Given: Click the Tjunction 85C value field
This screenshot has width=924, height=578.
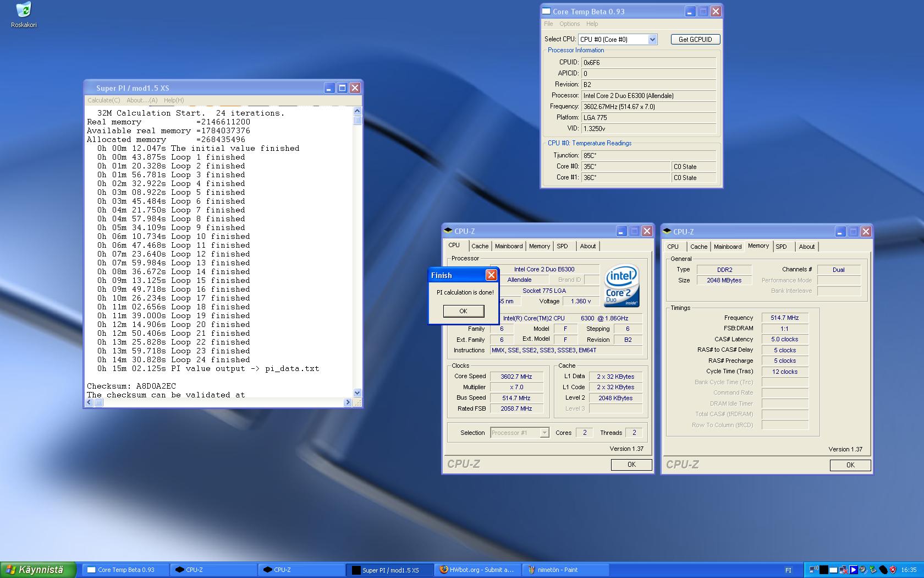Looking at the screenshot, I should pyautogui.click(x=649, y=156).
